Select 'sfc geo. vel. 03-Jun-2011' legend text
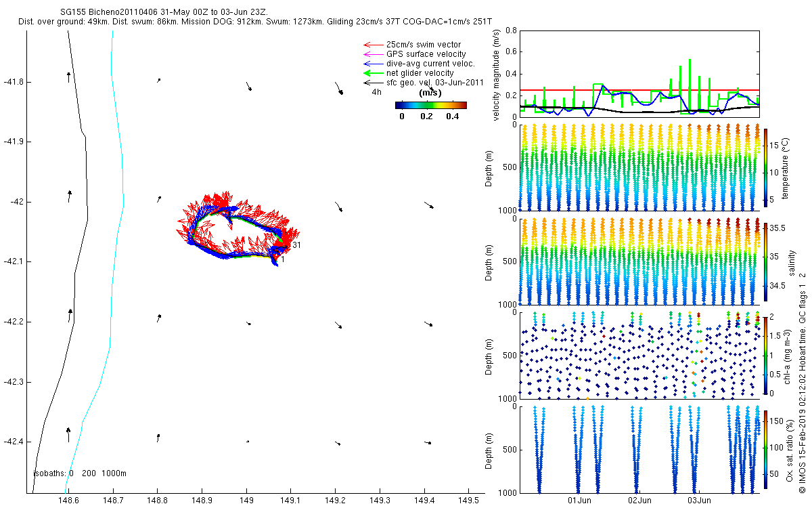Image resolution: width=812 pixels, height=508 pixels. [x=434, y=83]
